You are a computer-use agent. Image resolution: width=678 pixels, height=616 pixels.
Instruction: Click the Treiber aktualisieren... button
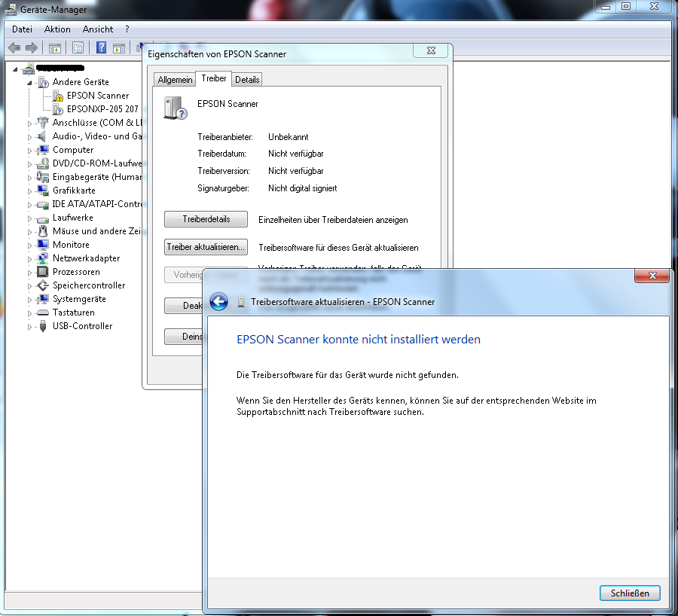coord(206,247)
